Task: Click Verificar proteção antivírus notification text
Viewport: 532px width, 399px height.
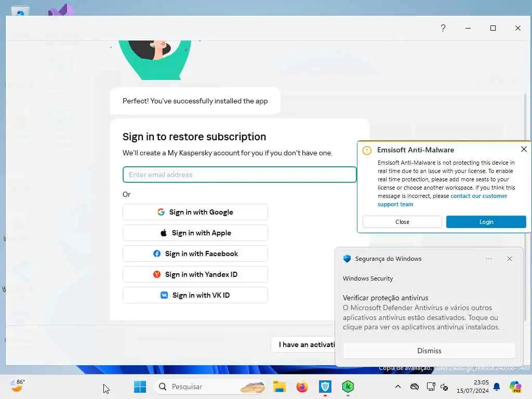Action: point(385,298)
